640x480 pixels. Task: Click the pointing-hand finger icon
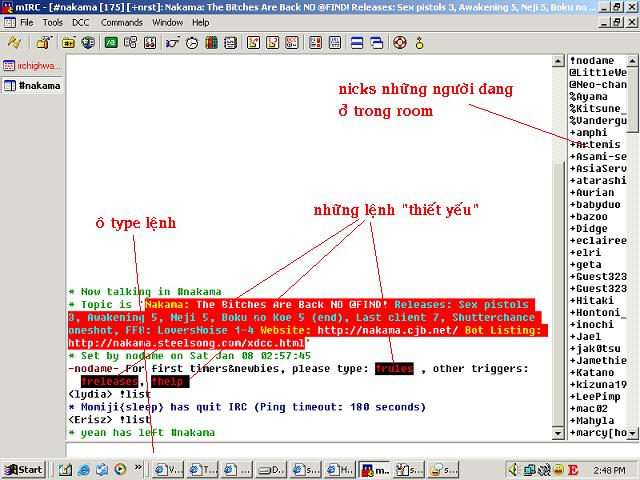[173, 42]
